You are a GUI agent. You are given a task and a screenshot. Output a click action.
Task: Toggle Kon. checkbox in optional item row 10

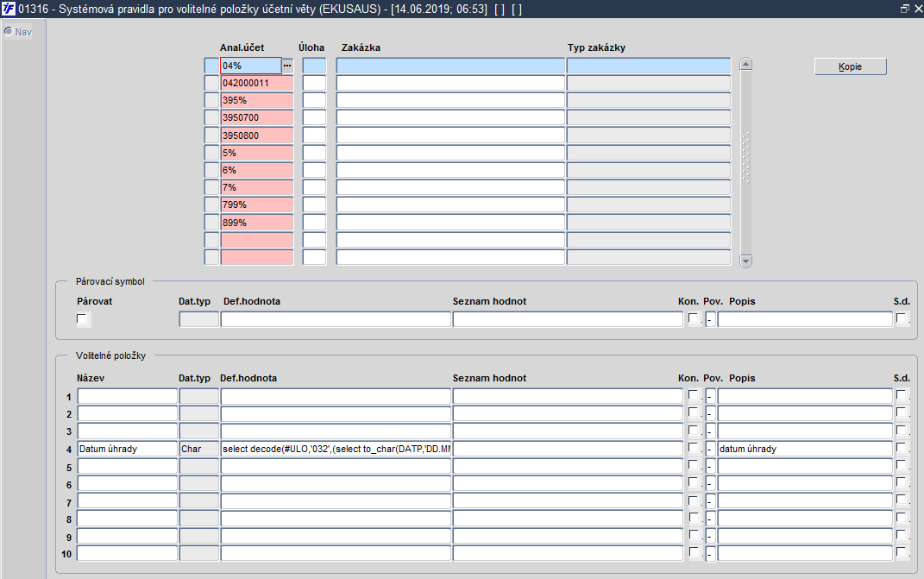[x=694, y=553]
